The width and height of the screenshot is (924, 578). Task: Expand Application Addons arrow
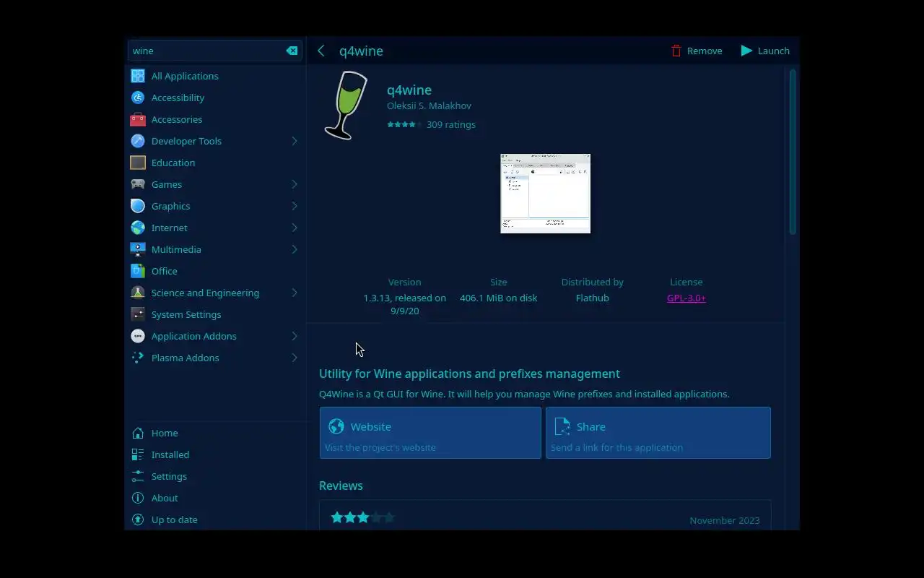pos(295,336)
